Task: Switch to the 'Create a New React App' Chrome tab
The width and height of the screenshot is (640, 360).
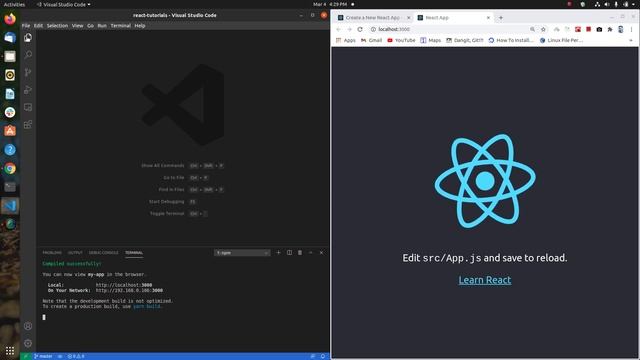Action: click(x=372, y=18)
